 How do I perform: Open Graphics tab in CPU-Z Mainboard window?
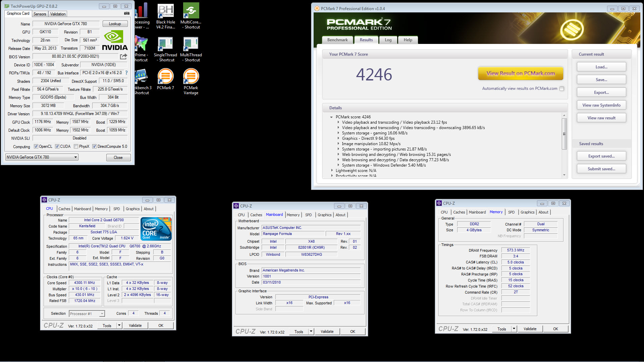click(324, 215)
